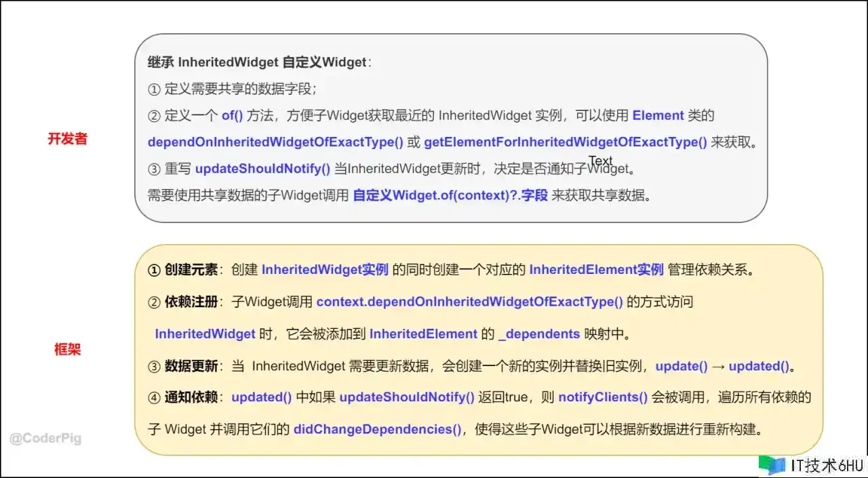Image resolution: width=868 pixels, height=478 pixels.
Task: Click the @CoderPig watermark text
Action: pyautogui.click(x=45, y=438)
